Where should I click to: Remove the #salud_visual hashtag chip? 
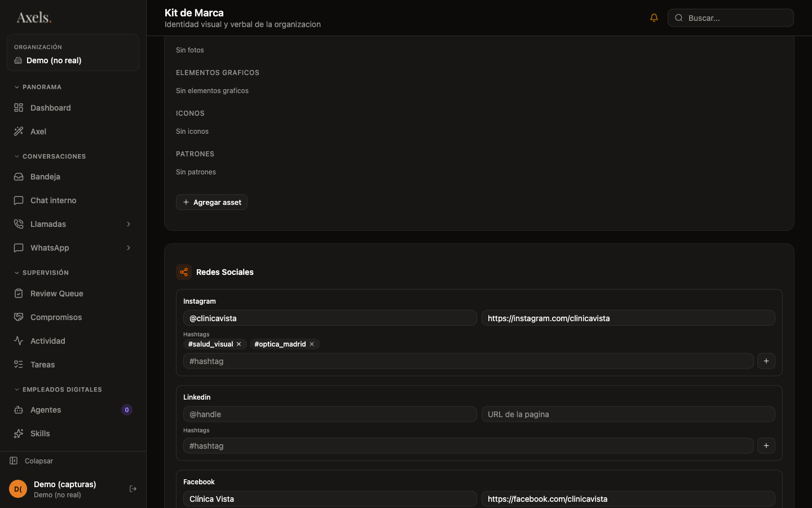click(239, 344)
